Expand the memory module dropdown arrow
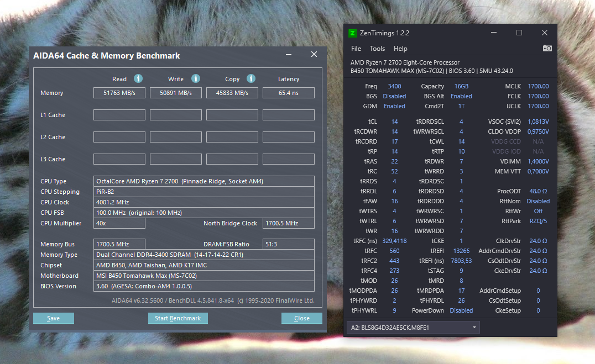The width and height of the screenshot is (595, 364). [x=474, y=327]
